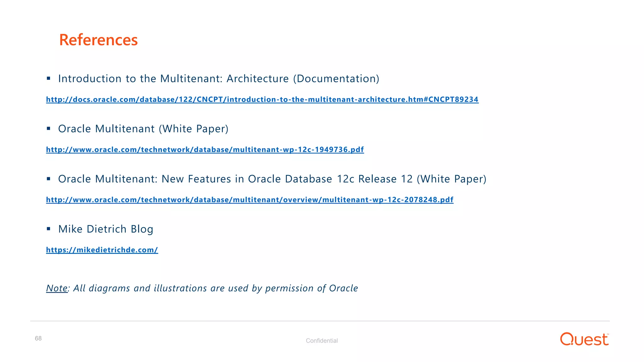The width and height of the screenshot is (644, 362).
Task: Visit the mikedietrichde.com blog link
Action: tap(102, 250)
